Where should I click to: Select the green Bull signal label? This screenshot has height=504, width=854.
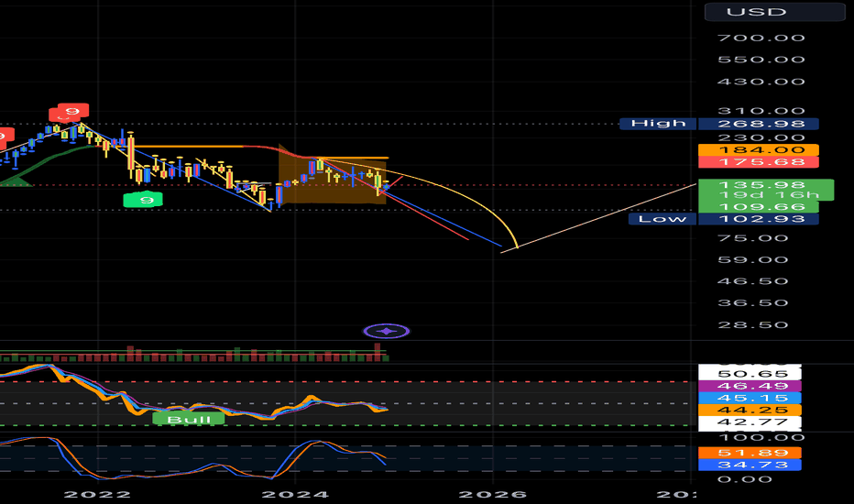(189, 419)
